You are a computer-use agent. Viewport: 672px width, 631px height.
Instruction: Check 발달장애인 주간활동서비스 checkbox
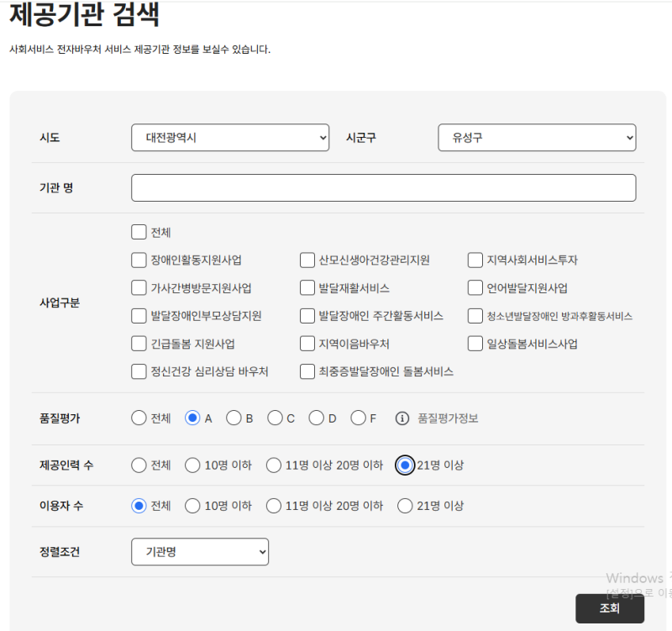point(307,316)
